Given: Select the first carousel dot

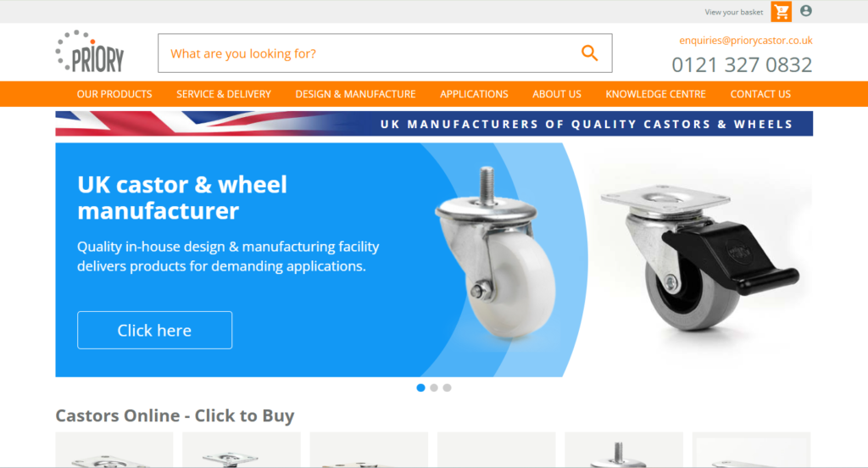Looking at the screenshot, I should [420, 387].
